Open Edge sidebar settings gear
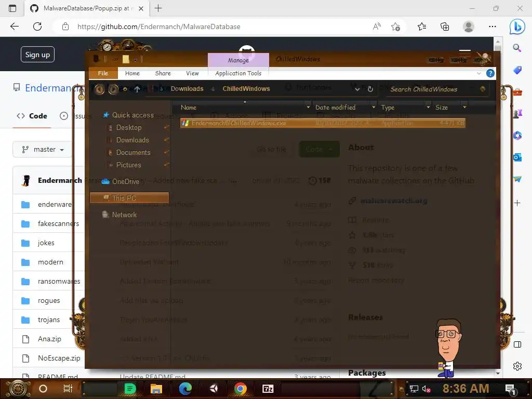The image size is (532, 399). pos(517,366)
